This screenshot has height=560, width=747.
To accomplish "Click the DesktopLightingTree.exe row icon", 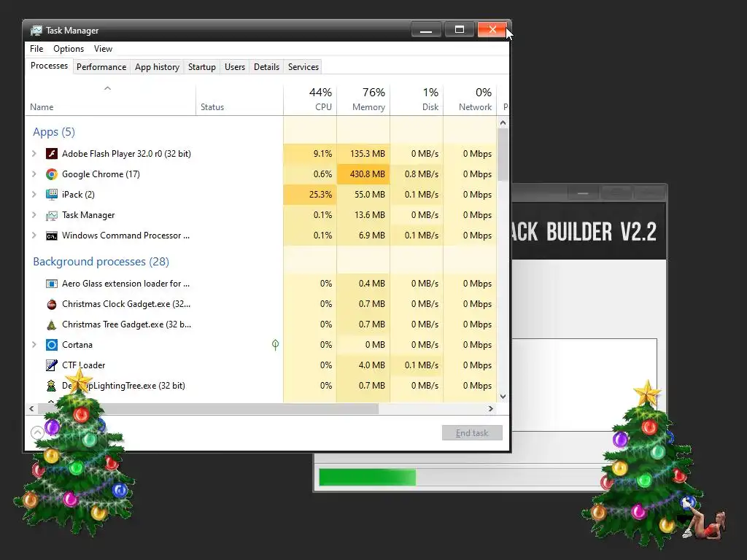I will [x=52, y=386].
